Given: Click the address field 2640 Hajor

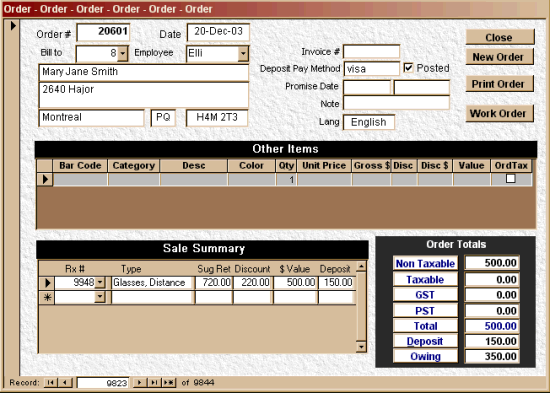Looking at the screenshot, I should [143, 95].
